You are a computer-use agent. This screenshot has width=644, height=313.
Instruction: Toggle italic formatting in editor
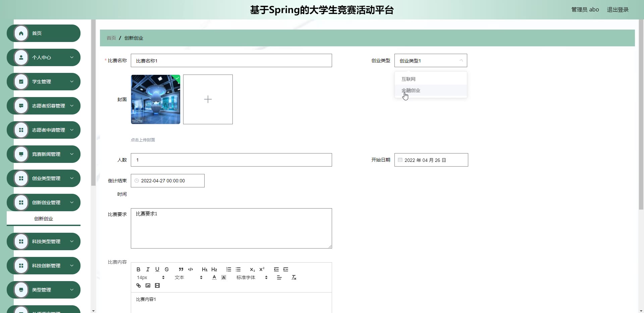pyautogui.click(x=148, y=269)
